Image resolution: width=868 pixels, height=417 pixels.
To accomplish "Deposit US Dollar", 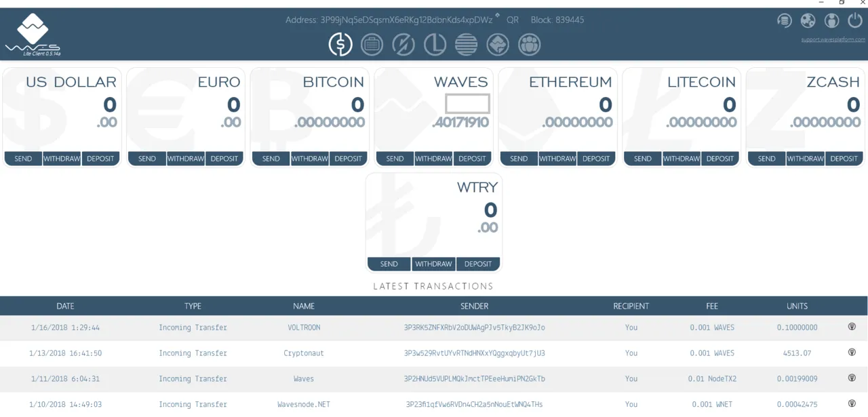I will point(100,159).
